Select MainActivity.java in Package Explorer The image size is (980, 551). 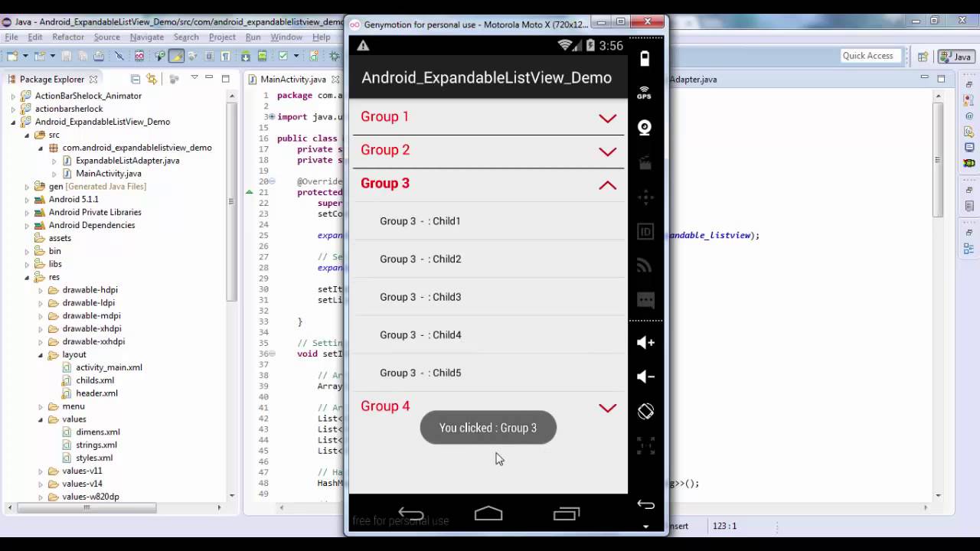pos(109,174)
